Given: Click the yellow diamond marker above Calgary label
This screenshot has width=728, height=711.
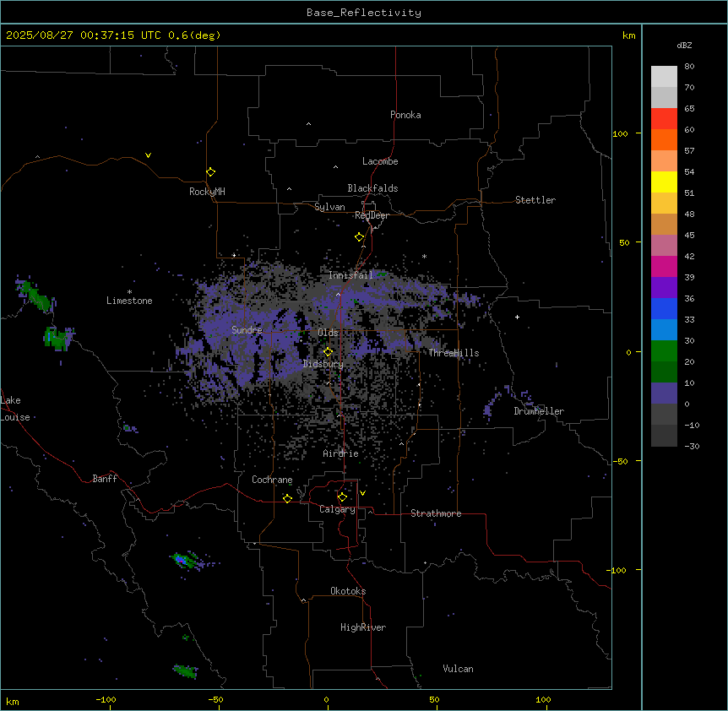Looking at the screenshot, I should (x=342, y=497).
